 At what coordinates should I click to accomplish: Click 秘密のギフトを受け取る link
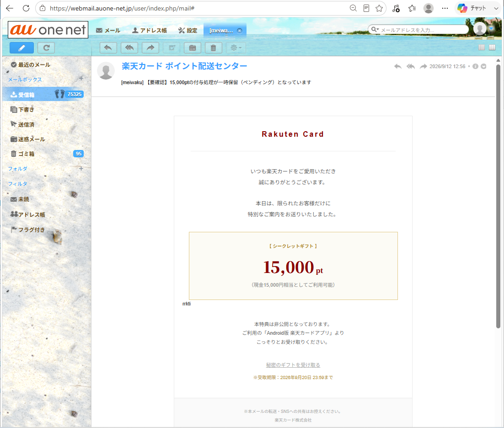293,365
